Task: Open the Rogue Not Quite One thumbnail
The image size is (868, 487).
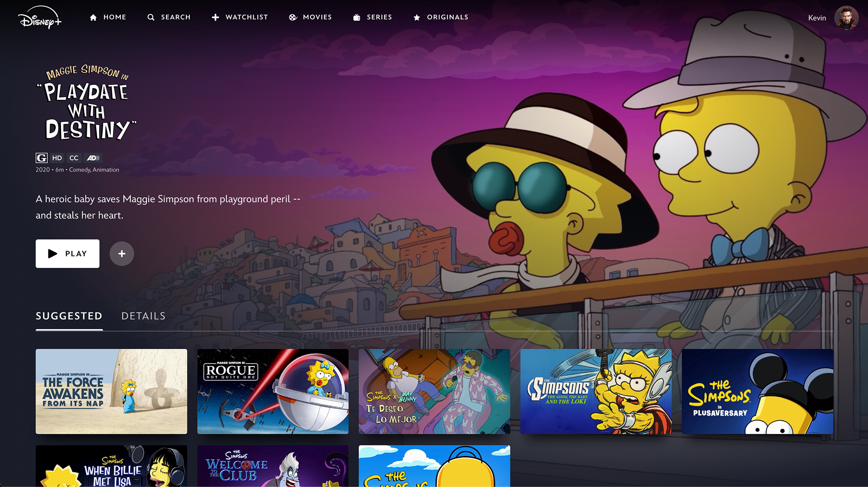Action: pos(273,391)
